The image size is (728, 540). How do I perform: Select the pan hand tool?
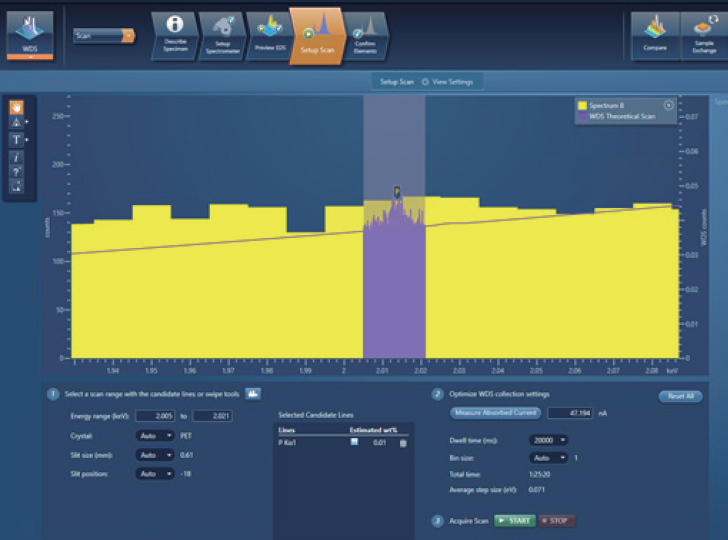tap(17, 106)
